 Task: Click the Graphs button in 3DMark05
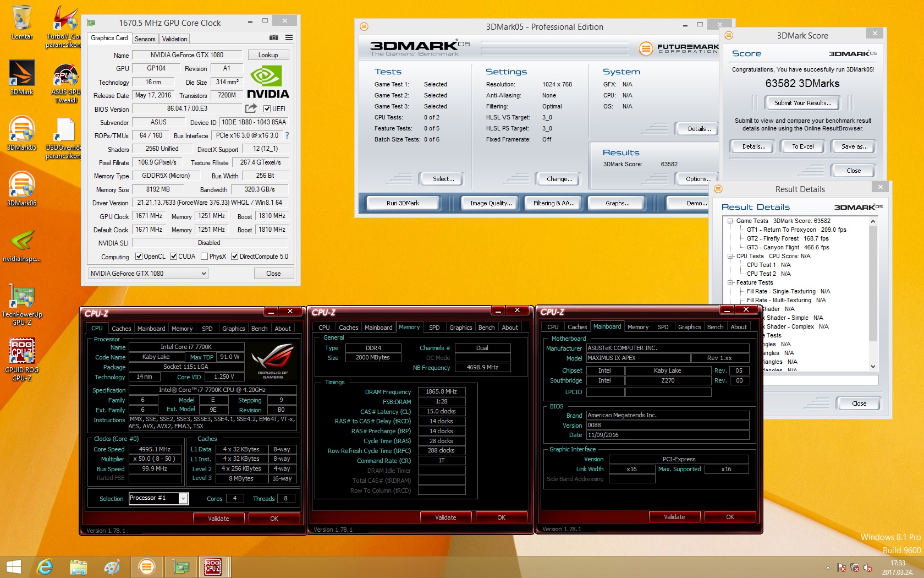617,203
